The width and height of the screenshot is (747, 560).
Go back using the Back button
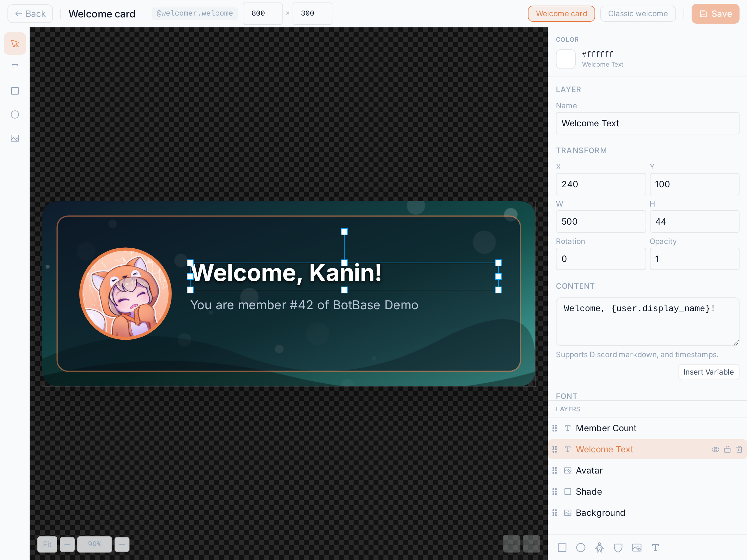30,13
